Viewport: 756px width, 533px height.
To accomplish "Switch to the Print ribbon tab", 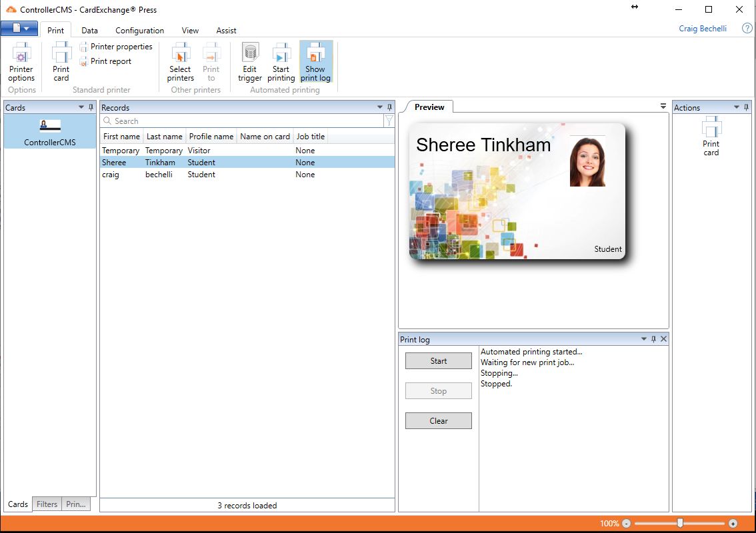I will [55, 31].
